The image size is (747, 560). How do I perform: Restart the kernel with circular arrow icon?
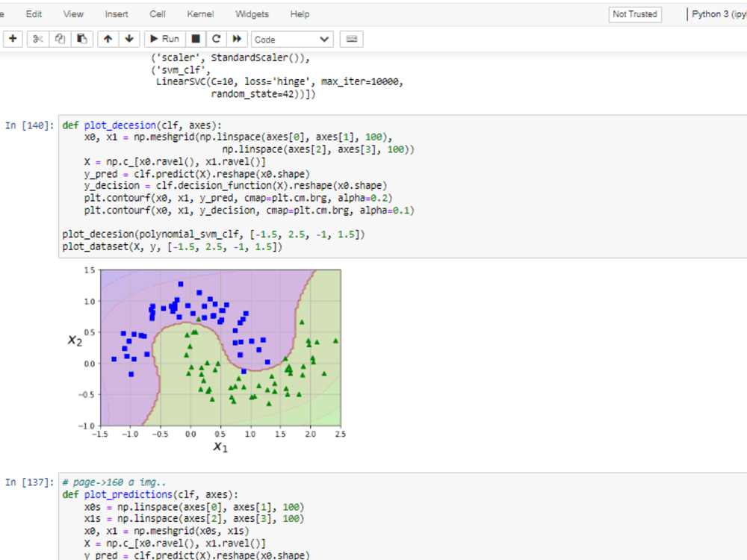coord(217,39)
